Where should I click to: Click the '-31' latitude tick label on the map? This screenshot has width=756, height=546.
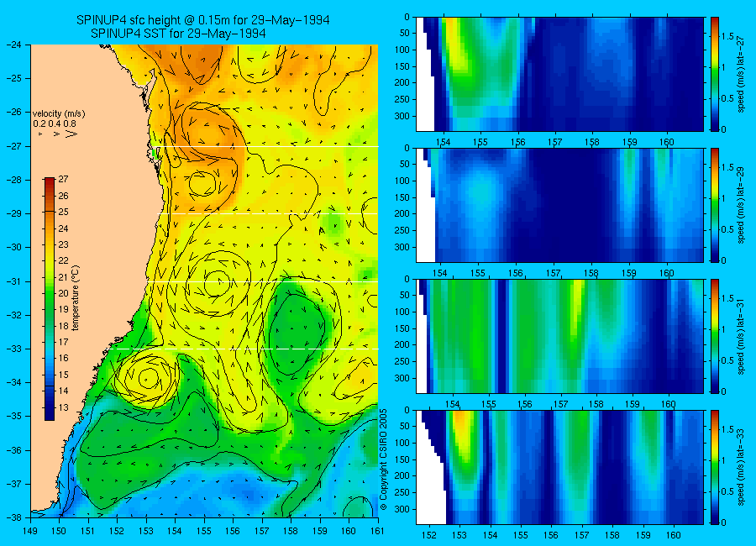pyautogui.click(x=14, y=281)
